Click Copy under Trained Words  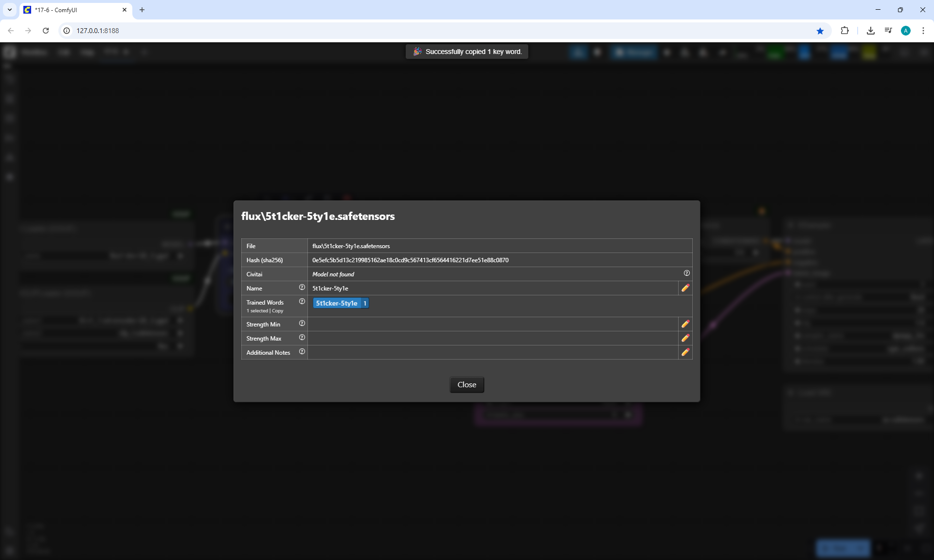coord(277,311)
